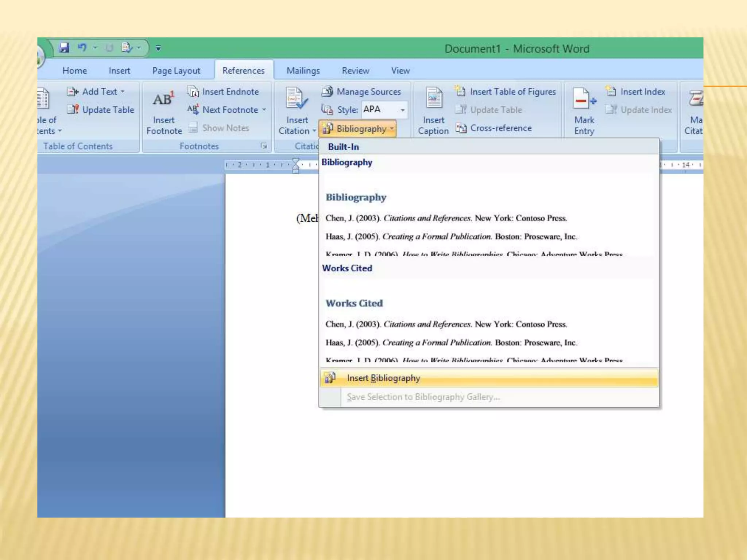747x560 pixels.
Task: Expand the Next Footnote dropdown arrow
Action: 264,110
